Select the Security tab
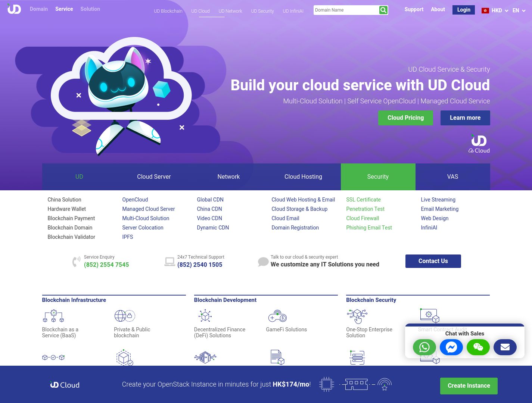The height and width of the screenshot is (403, 532). coord(378,177)
